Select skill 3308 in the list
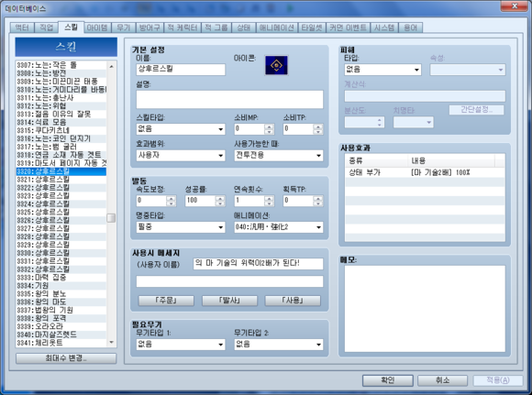This screenshot has width=532, height=395. tap(61, 73)
